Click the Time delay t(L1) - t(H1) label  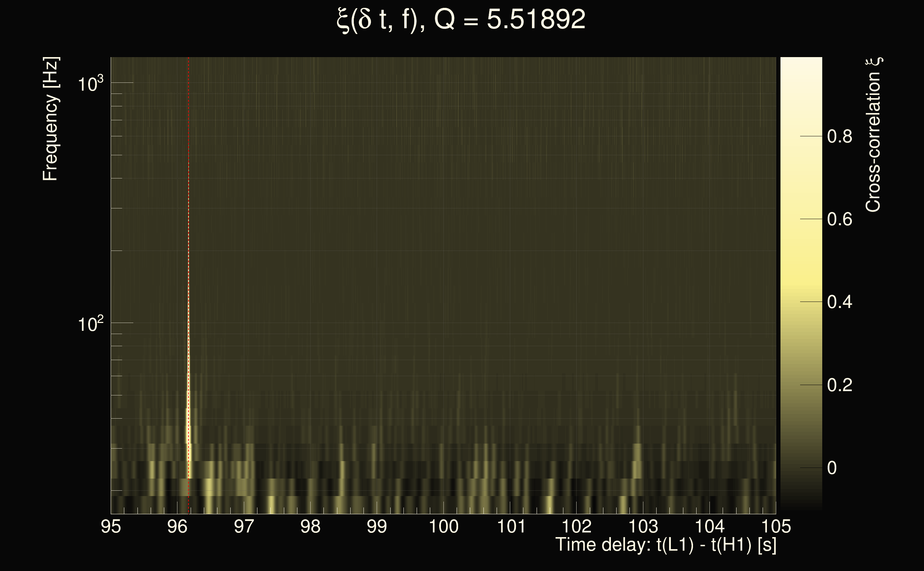pos(666,545)
